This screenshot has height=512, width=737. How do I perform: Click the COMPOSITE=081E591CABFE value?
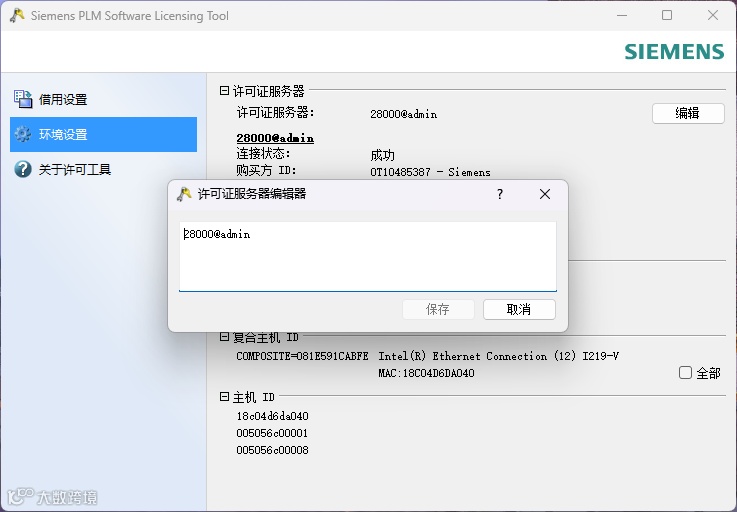pos(302,356)
